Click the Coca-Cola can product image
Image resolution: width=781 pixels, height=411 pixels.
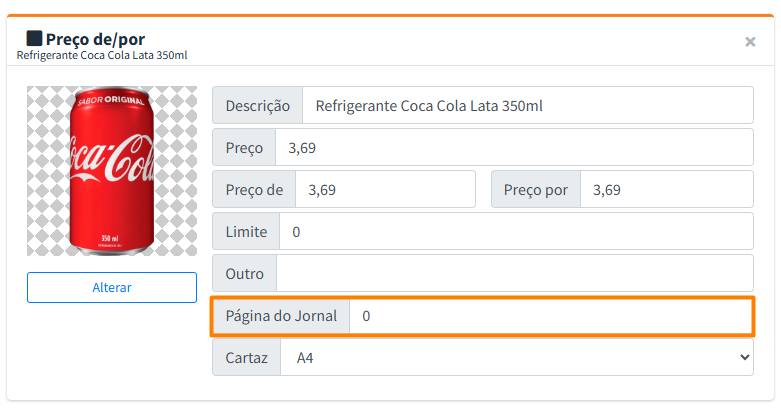point(112,171)
